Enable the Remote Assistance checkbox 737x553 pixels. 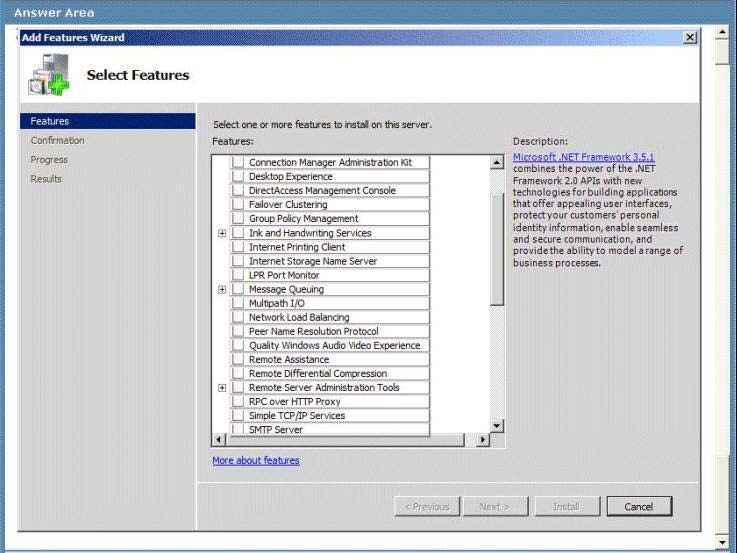tap(238, 359)
